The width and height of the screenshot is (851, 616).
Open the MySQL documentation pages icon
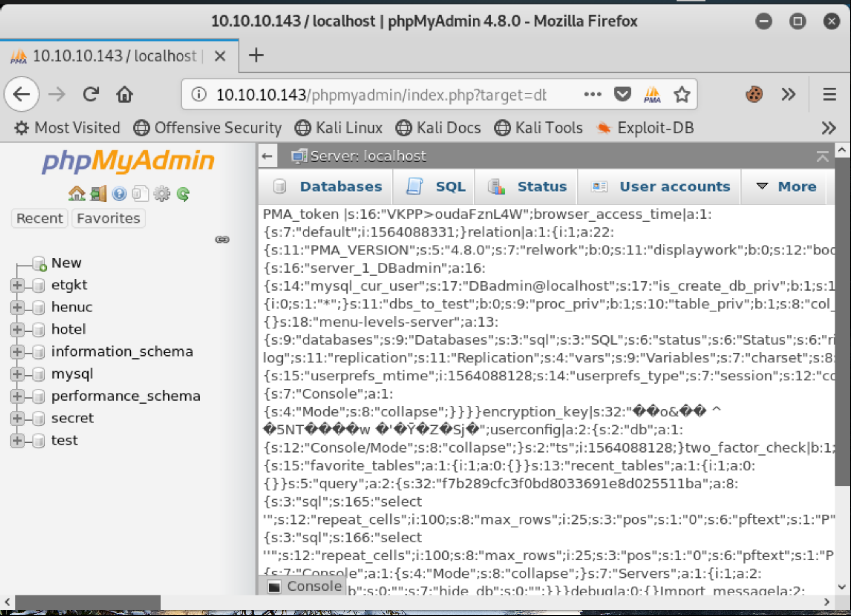[x=140, y=194]
